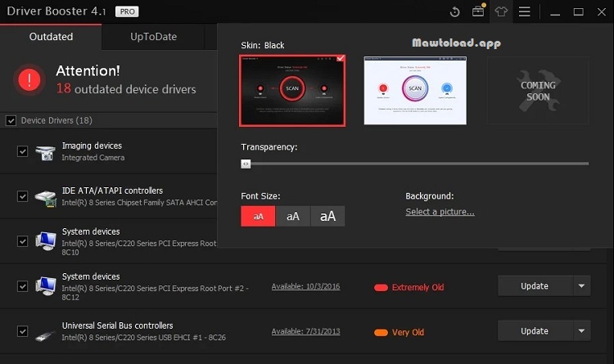Click the Transparency slider handle

246,164
